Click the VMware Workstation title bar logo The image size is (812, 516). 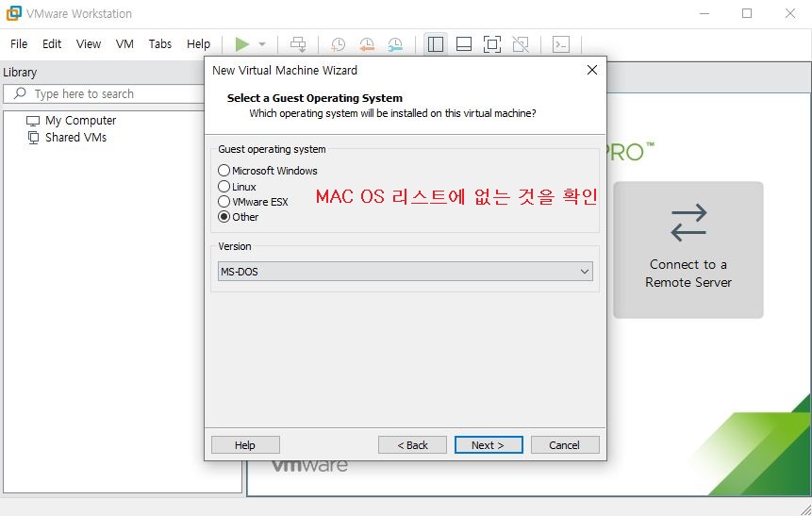pos(13,13)
